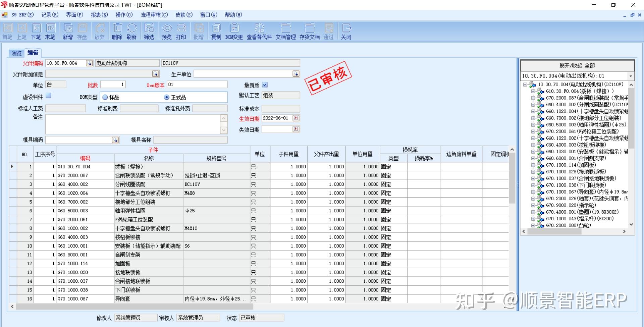
Task: Open print preview via 预览 icon
Action: pyautogui.click(x=167, y=31)
